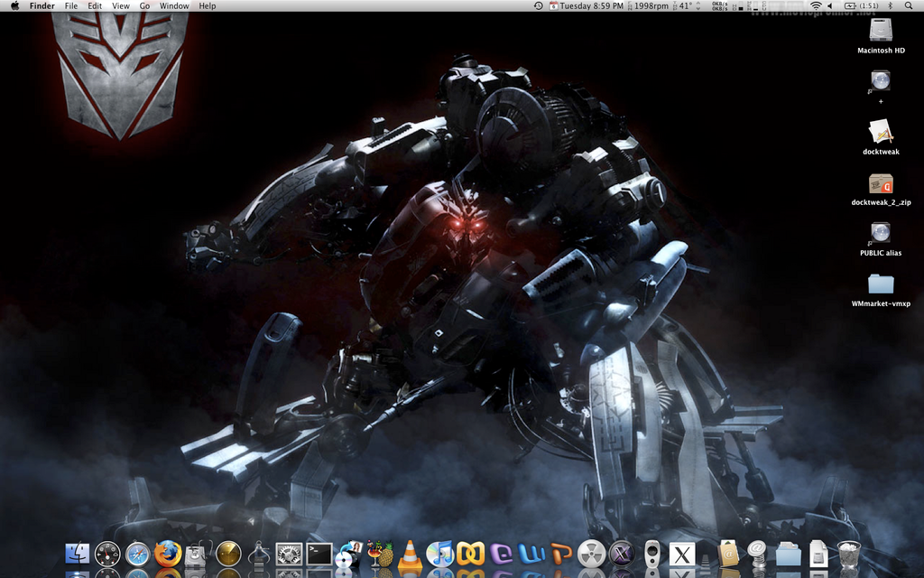Open the Window menu
Screen dimensions: 924x578
click(x=174, y=6)
